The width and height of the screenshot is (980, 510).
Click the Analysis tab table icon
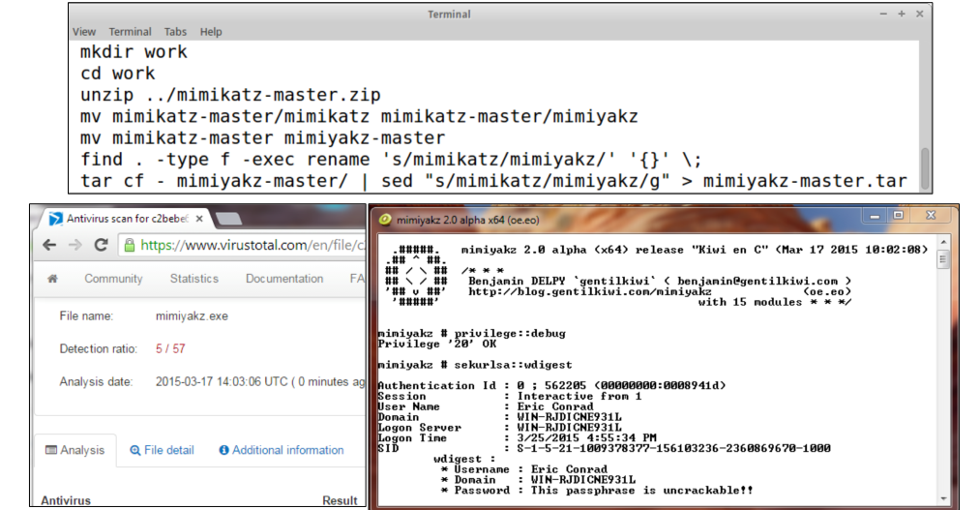coord(51,450)
